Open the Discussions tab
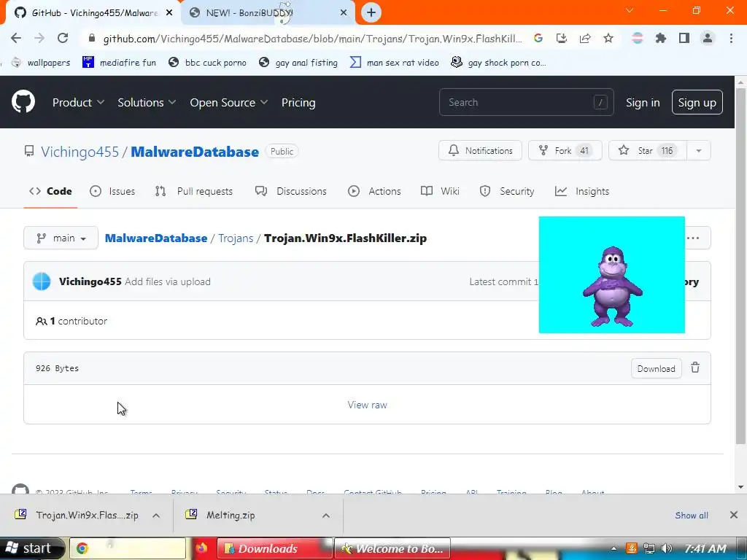The image size is (747, 560). (x=291, y=191)
